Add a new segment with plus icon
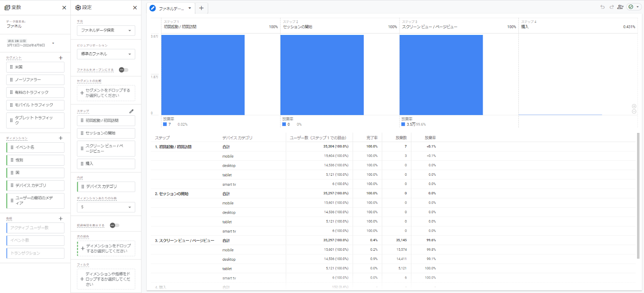 tap(61, 58)
